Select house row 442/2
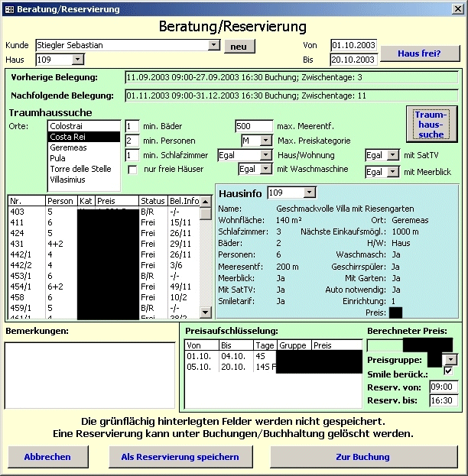468x476 pixels. (x=104, y=265)
